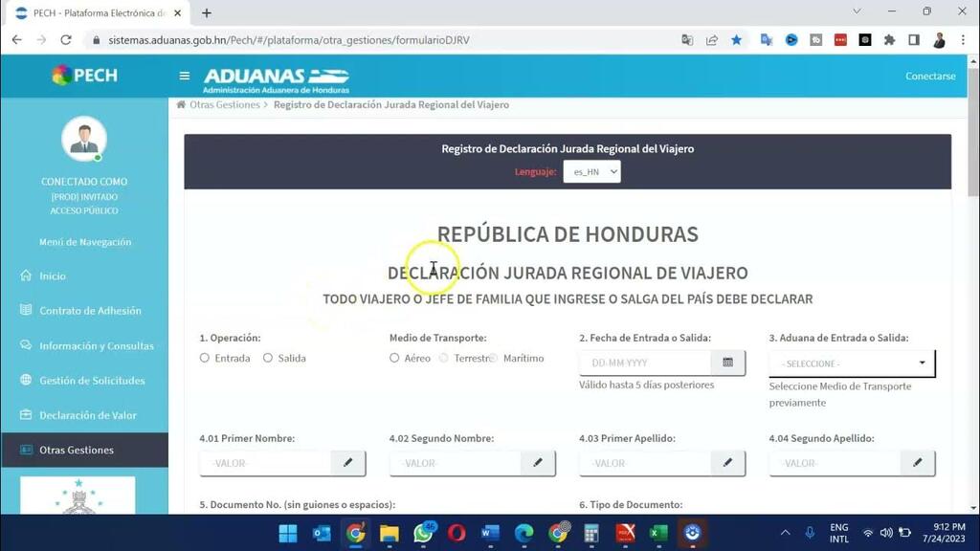Click the pencil icon for Segundo Apellido
The height and width of the screenshot is (551, 980).
point(917,463)
